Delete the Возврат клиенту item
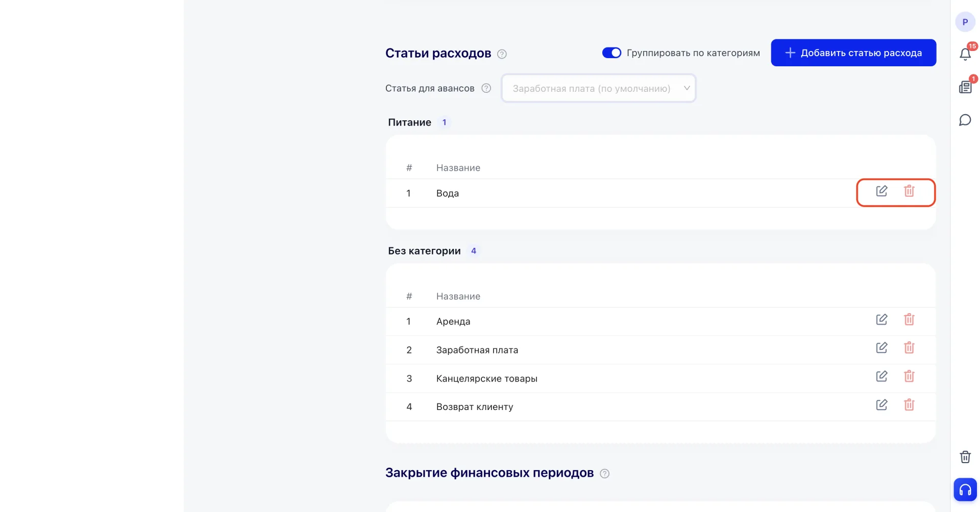The height and width of the screenshot is (512, 980). (x=909, y=405)
